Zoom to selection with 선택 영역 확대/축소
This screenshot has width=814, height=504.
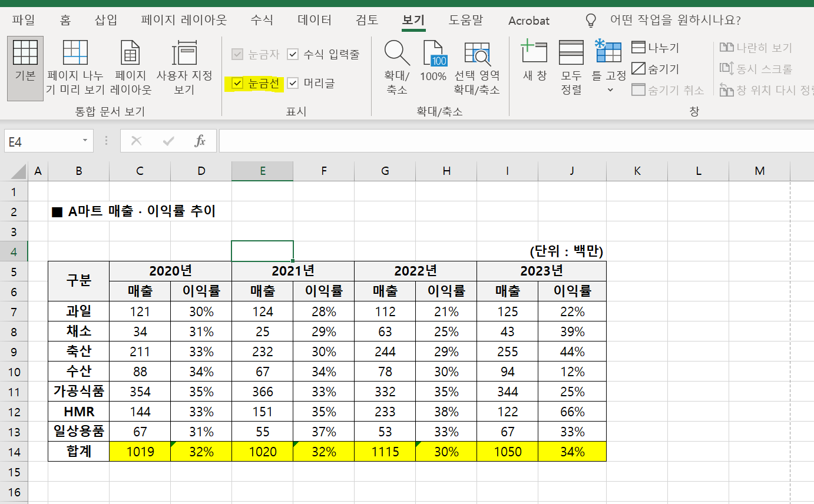[477, 68]
